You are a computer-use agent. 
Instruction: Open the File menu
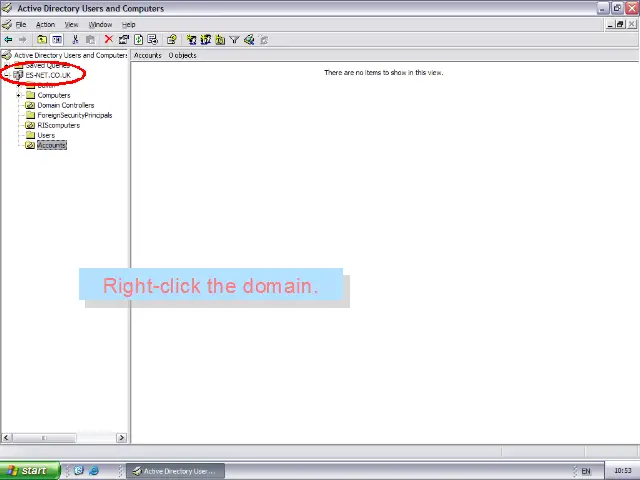21,24
